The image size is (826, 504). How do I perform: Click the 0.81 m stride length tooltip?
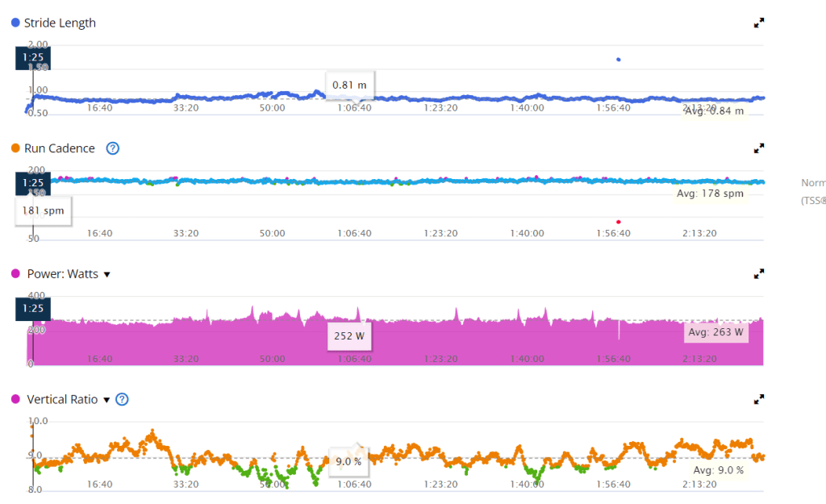point(349,84)
